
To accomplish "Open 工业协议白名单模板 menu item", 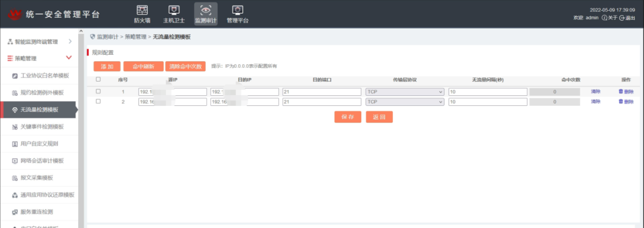I will click(44, 76).
